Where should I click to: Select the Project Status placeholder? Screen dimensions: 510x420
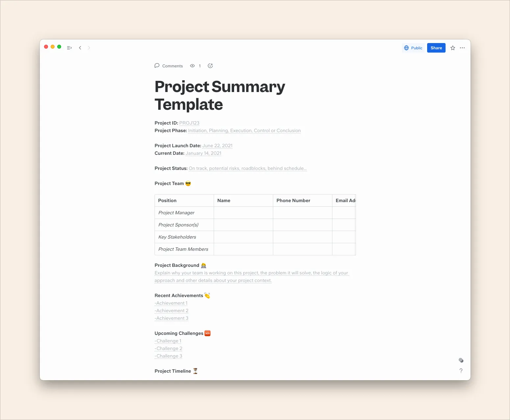point(248,168)
